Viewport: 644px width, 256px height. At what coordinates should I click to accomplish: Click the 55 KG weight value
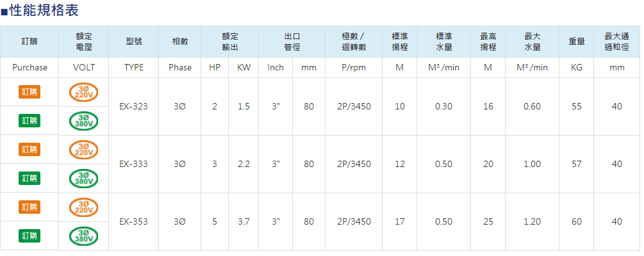[x=577, y=106]
